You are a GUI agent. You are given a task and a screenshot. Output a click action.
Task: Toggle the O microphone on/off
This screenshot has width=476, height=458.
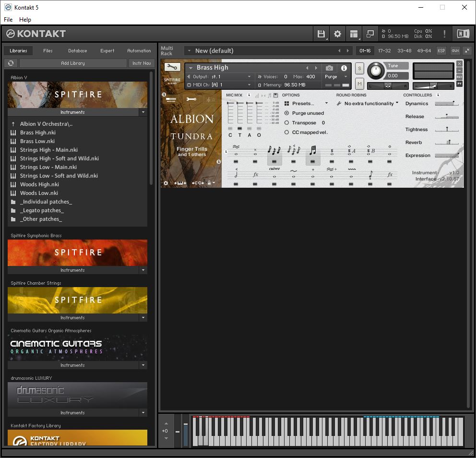pyautogui.click(x=259, y=129)
